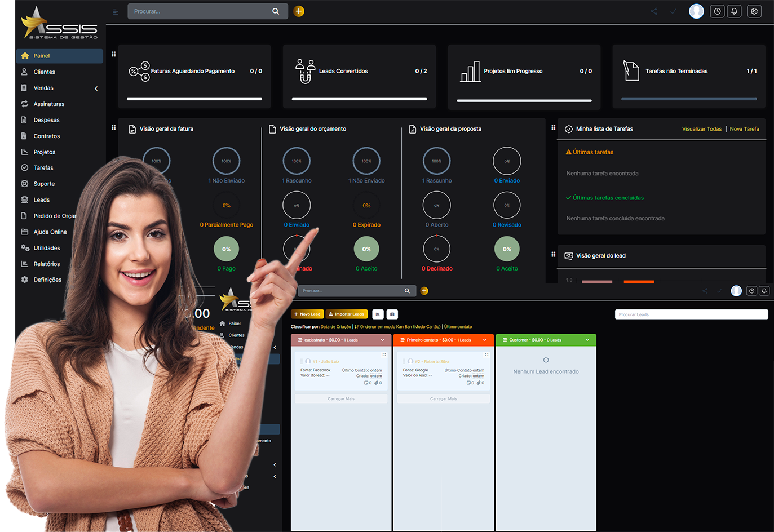Go to Projetos in the sidebar

click(x=44, y=152)
